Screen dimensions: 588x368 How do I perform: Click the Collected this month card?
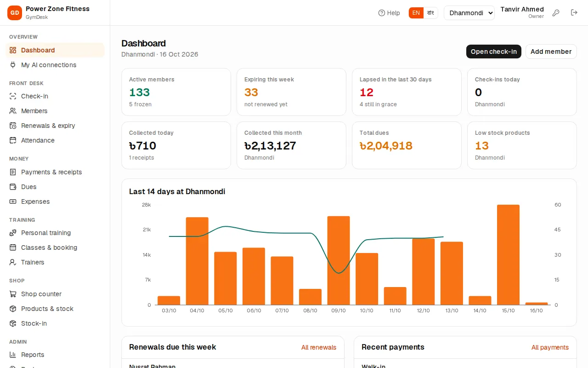(x=291, y=145)
